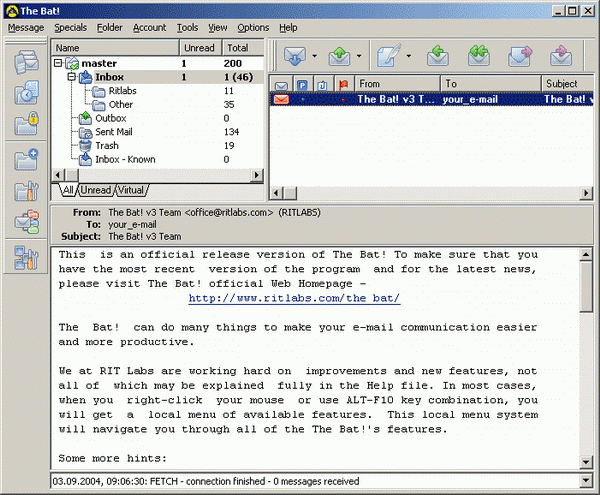Click the sidebar stacked envelopes icon
Screen dimensions: 600x495
(26, 62)
